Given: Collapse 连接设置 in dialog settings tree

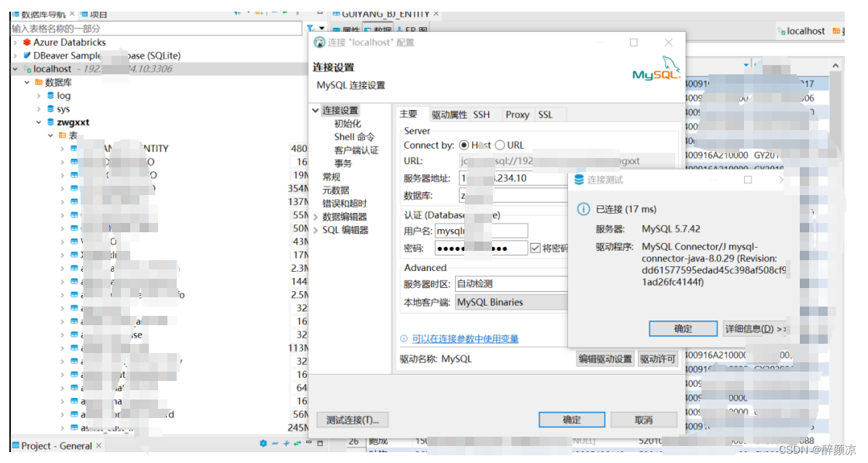Looking at the screenshot, I should (x=315, y=110).
